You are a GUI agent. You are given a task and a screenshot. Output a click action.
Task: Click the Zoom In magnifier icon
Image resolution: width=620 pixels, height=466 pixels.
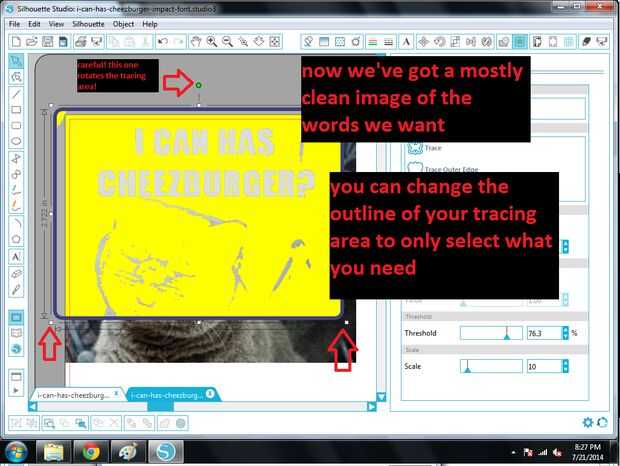[212, 42]
